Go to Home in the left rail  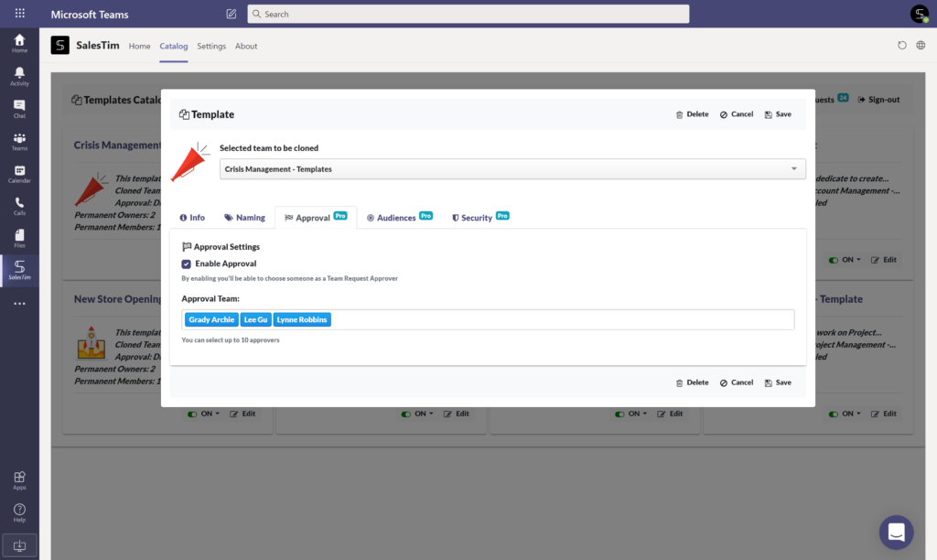(x=20, y=44)
